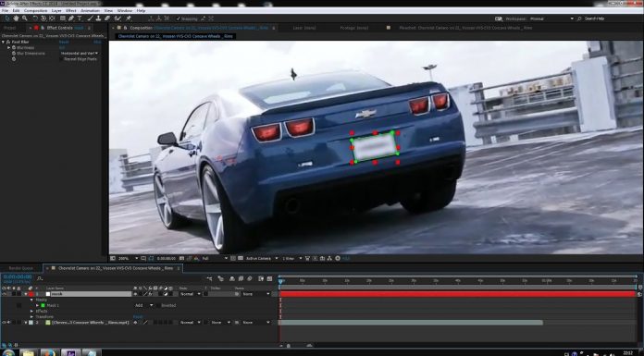Switch to the Project panel tab
The height and width of the screenshot is (356, 644).
pos(9,28)
